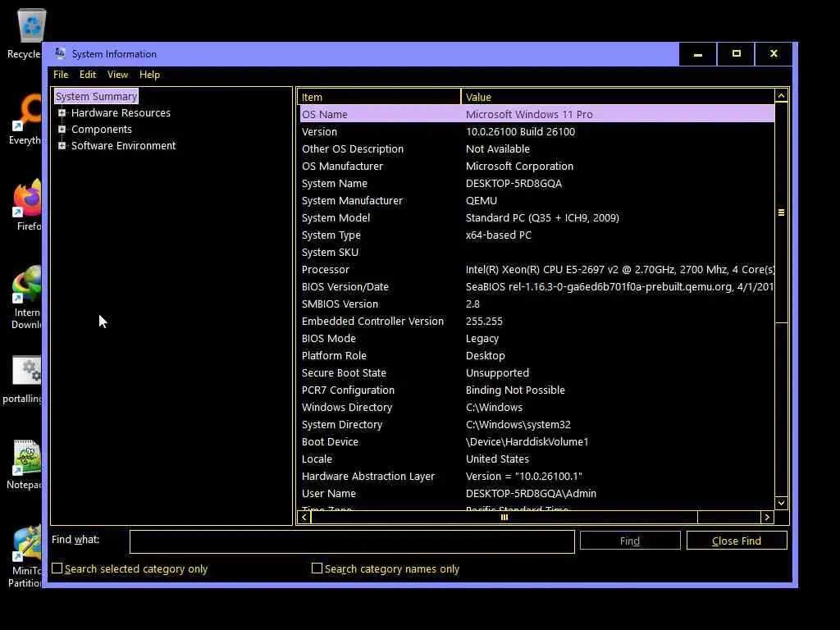Click the horizontal scrollbar left arrow
Image resolution: width=840 pixels, height=630 pixels.
pyautogui.click(x=304, y=517)
